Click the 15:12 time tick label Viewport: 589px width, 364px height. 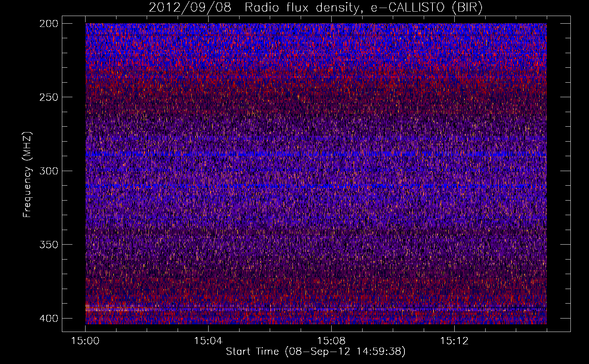point(454,341)
